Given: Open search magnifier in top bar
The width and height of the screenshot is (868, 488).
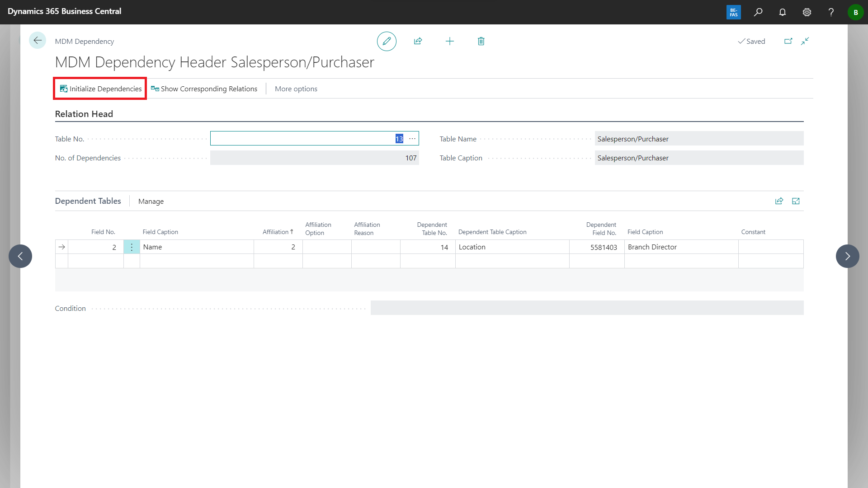Looking at the screenshot, I should [758, 12].
